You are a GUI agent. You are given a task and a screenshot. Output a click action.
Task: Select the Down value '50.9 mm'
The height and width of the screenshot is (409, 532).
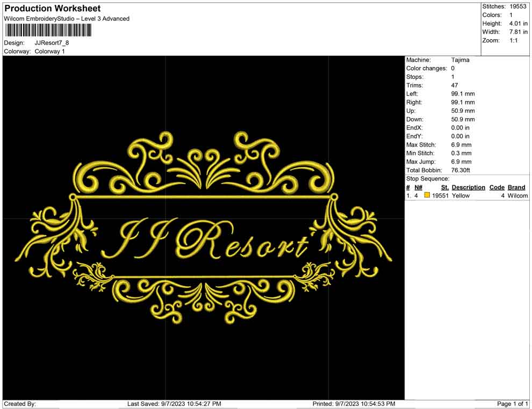point(463,119)
